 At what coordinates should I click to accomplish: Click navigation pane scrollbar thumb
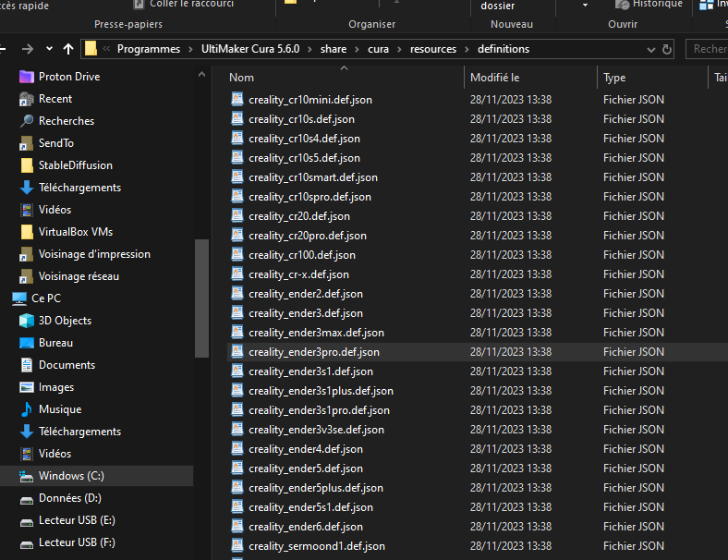201,298
